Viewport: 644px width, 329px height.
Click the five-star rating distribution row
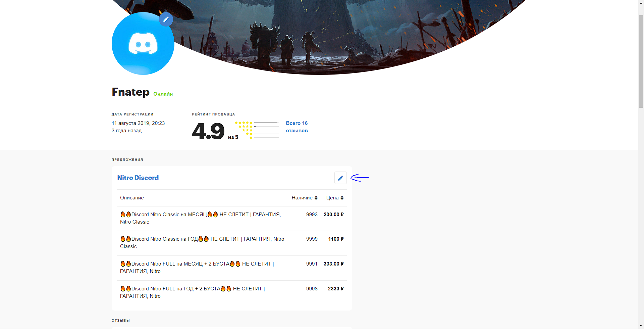(257, 123)
